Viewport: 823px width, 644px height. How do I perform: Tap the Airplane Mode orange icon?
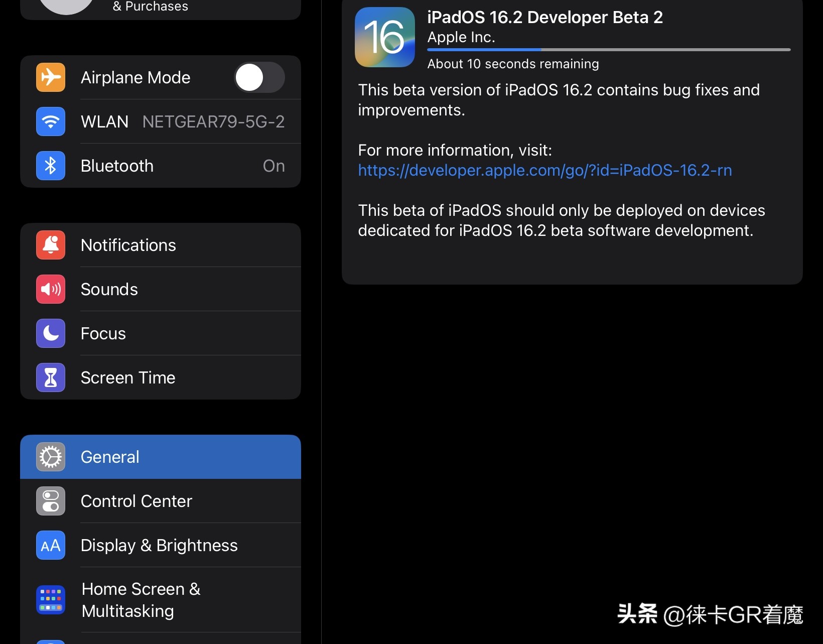pos(51,77)
